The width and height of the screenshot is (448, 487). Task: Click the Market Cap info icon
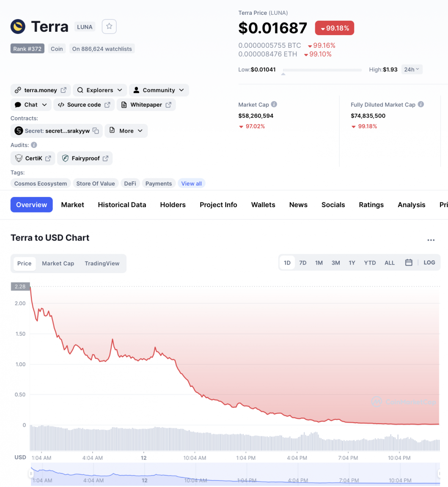pyautogui.click(x=274, y=104)
